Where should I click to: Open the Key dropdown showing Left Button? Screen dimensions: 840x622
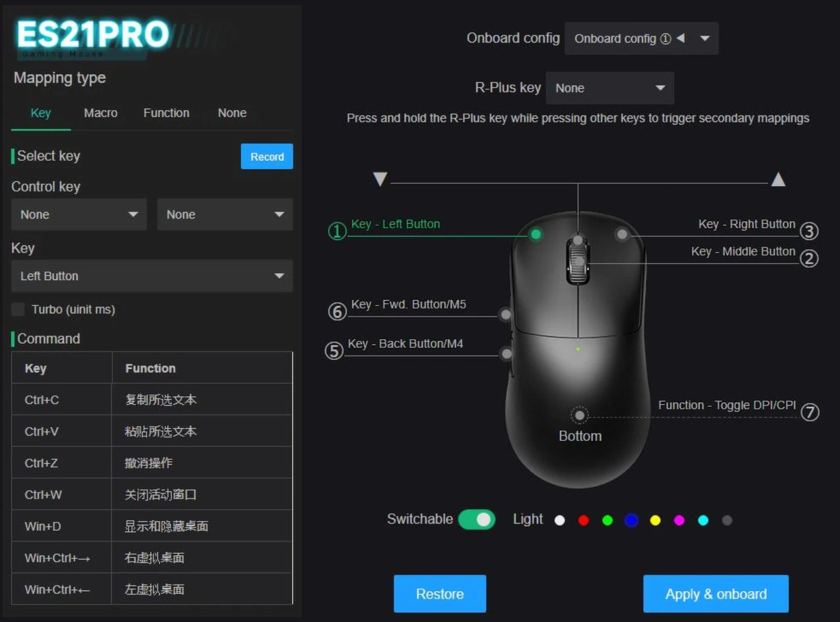pos(152,276)
